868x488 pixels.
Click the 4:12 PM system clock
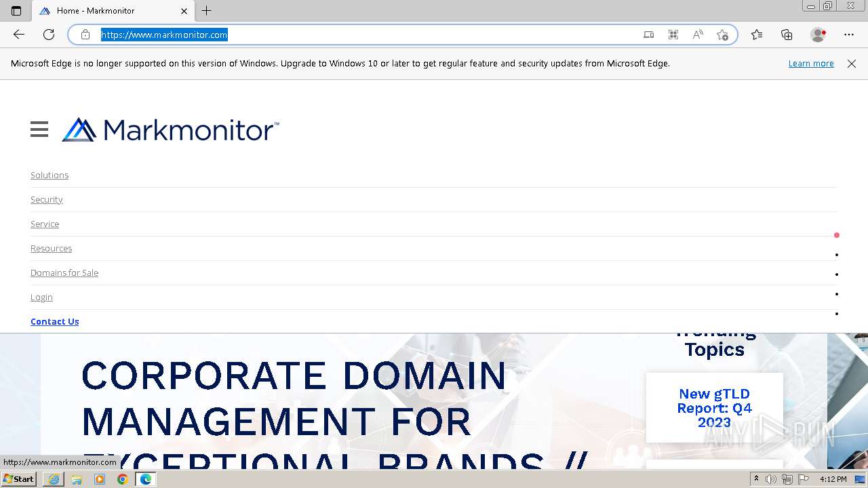[833, 479]
